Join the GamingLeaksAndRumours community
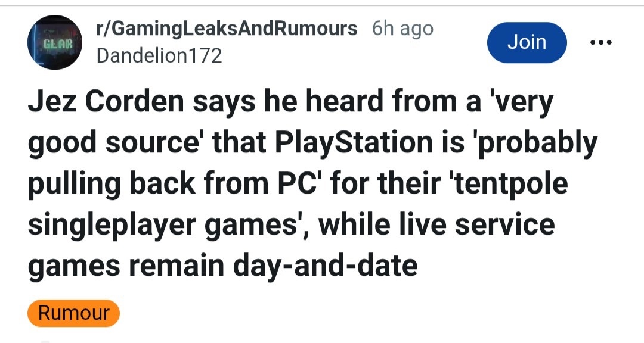This screenshot has width=644, height=343. (x=527, y=43)
